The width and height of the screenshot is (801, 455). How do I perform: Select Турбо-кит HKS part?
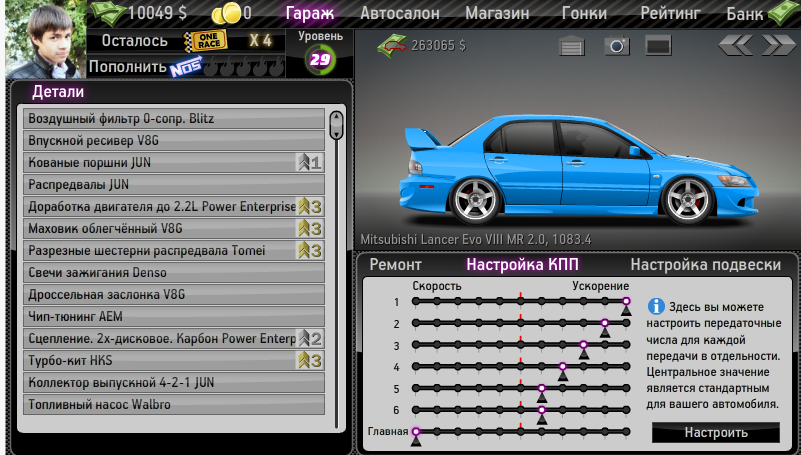[174, 360]
